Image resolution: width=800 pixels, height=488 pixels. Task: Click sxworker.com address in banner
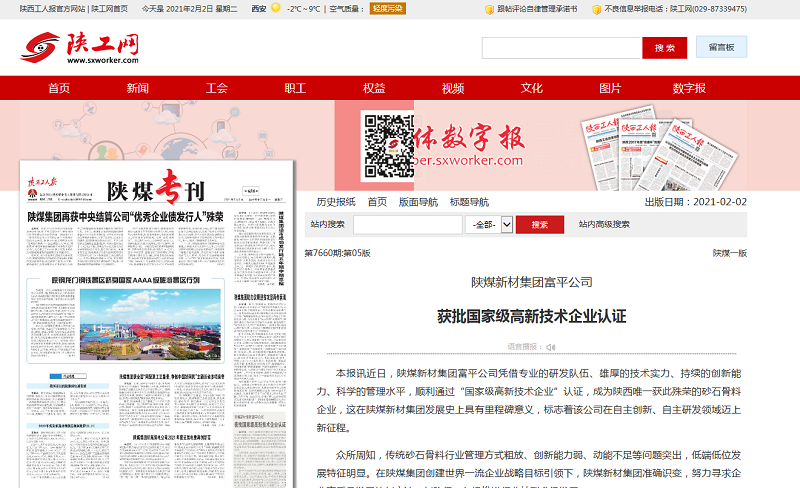point(468,160)
